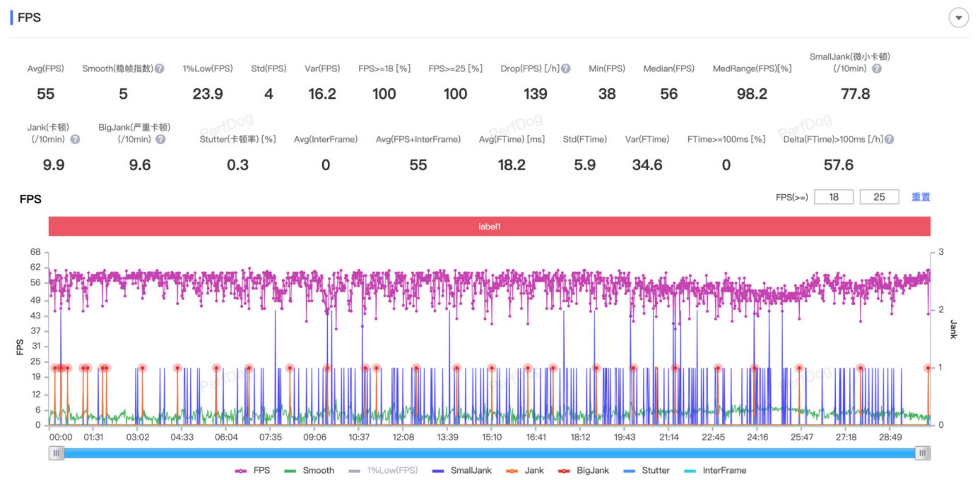Collapse the FPS panel with the dropdown arrow
This screenshot has height=480, width=980.
[x=958, y=18]
